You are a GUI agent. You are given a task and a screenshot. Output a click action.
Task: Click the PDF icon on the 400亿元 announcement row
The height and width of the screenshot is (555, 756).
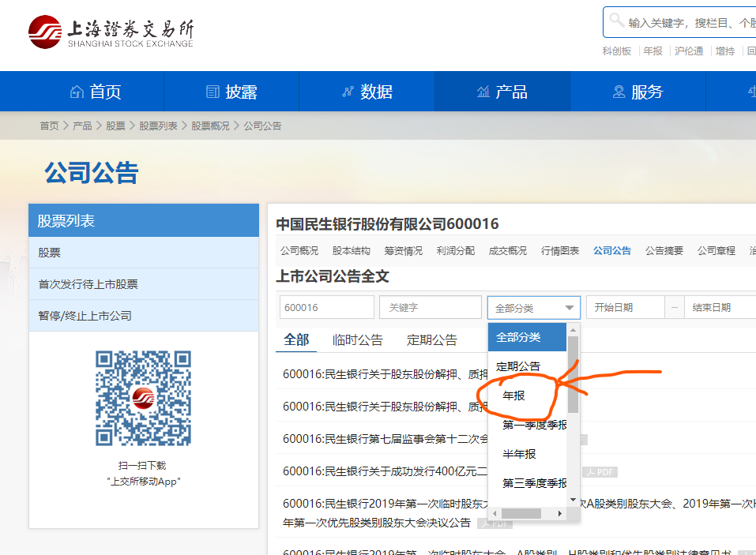(600, 472)
